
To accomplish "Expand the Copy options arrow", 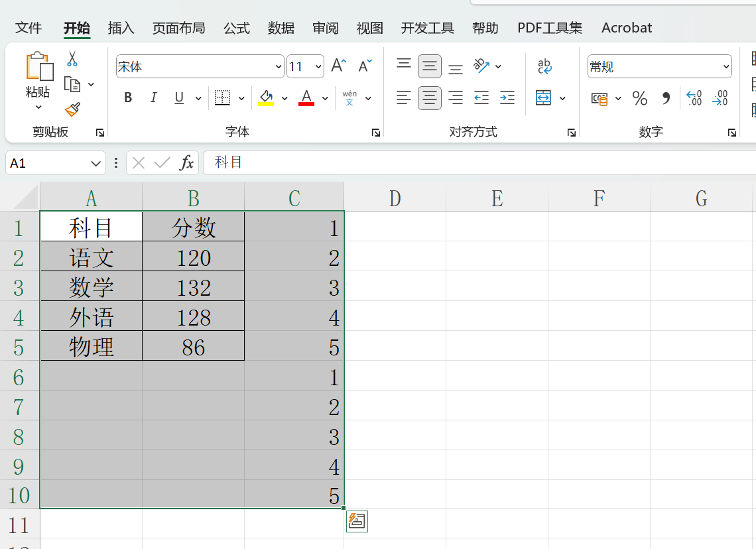I will (91, 84).
